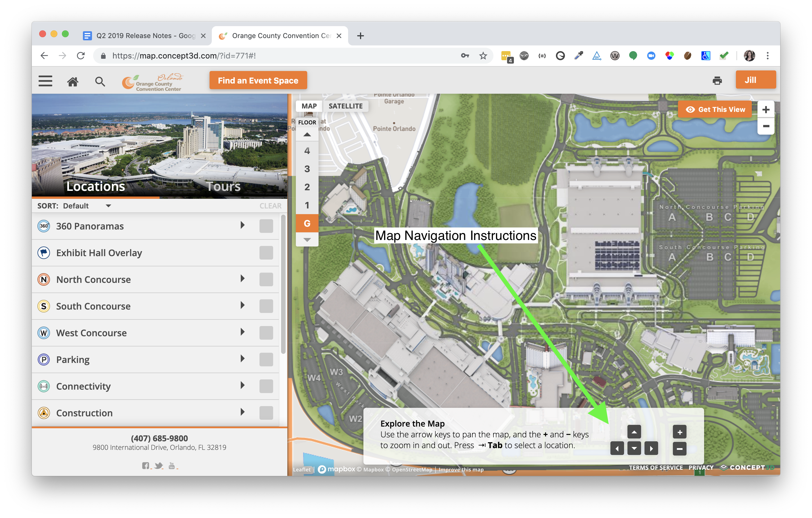
Task: Select floor 4
Action: (307, 151)
